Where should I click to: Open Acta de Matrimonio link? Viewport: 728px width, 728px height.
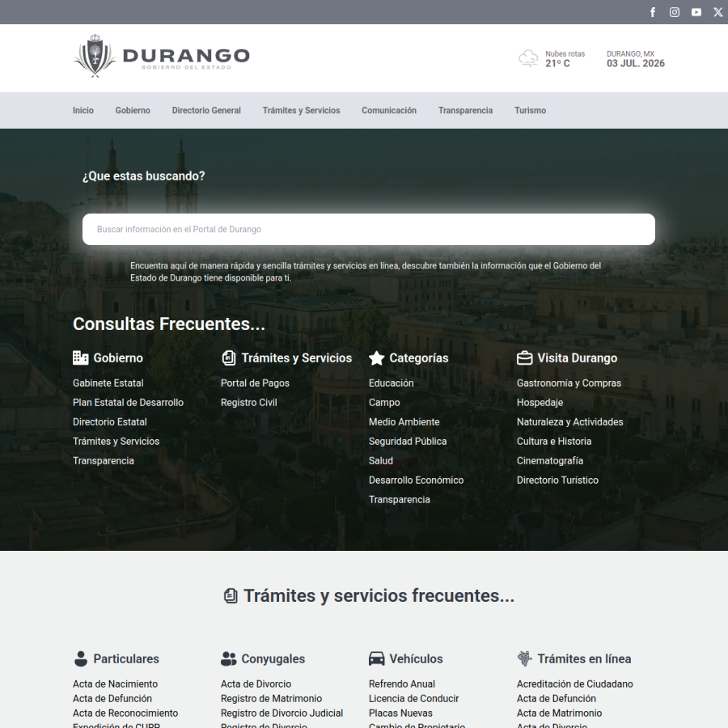click(x=559, y=713)
